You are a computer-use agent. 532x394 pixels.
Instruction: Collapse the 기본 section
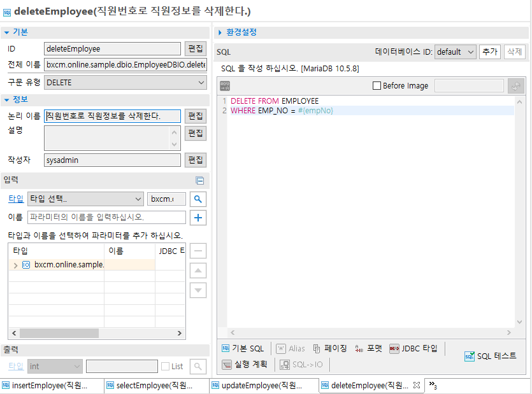[x=6, y=32]
